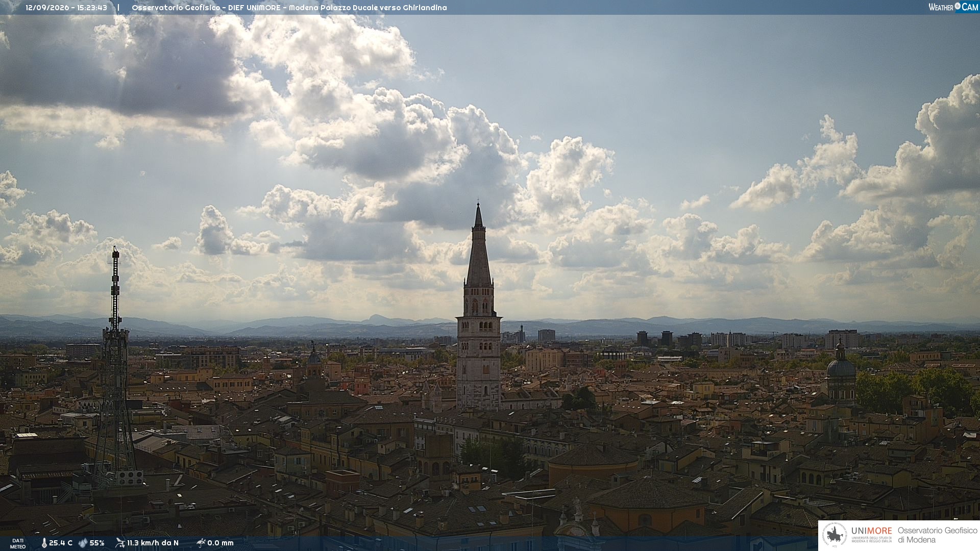The width and height of the screenshot is (980, 551).
Task: Click the rain umbrella precipitation icon
Action: (x=201, y=543)
